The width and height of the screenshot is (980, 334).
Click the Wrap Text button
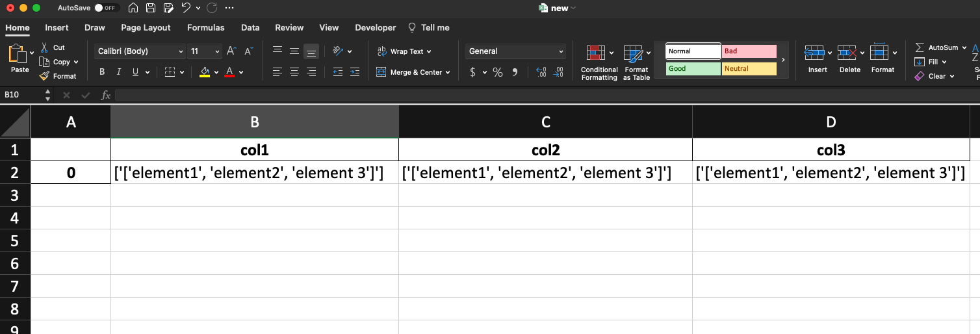pos(404,51)
